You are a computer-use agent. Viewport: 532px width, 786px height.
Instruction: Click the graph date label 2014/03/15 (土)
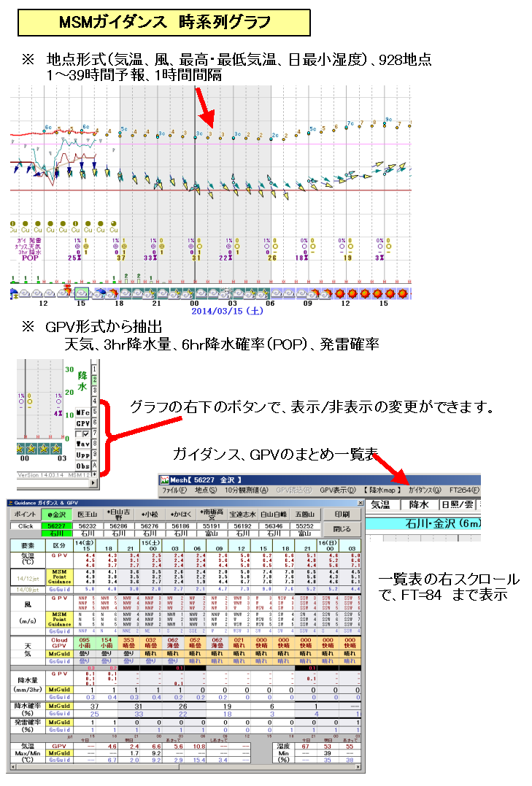(227, 311)
